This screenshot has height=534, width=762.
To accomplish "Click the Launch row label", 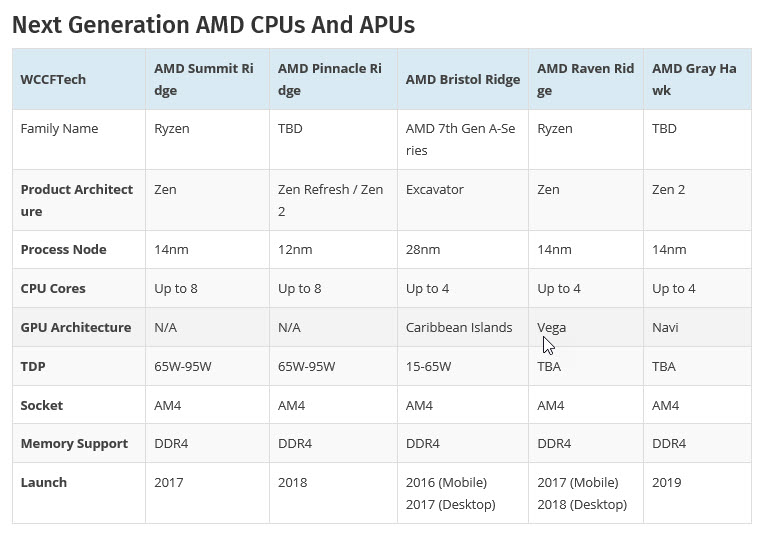I will pyautogui.click(x=44, y=482).
